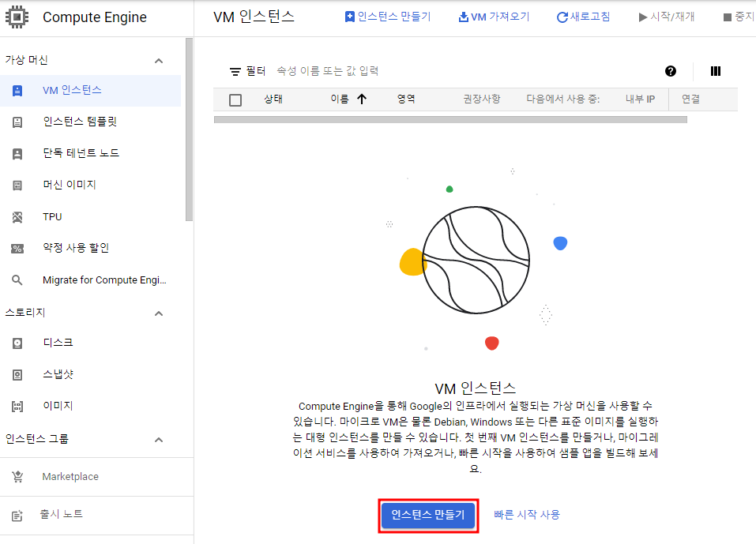Click the 영역 column header

pyautogui.click(x=406, y=99)
